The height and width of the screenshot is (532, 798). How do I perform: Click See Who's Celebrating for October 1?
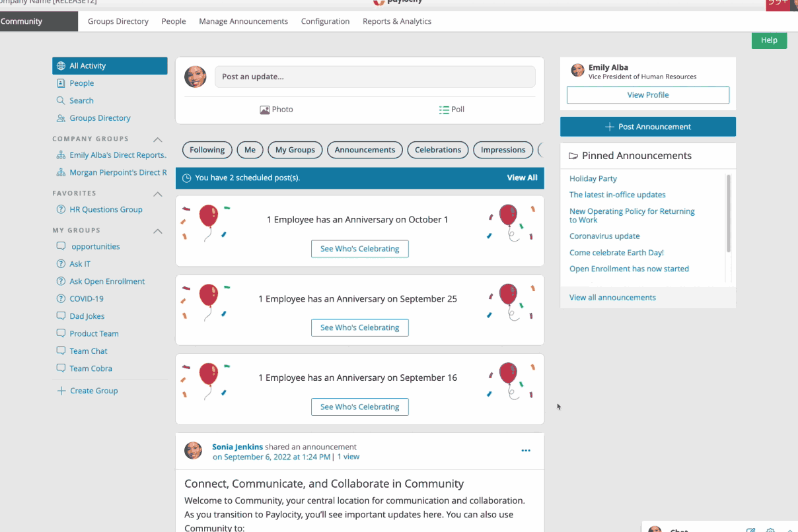tap(360, 249)
